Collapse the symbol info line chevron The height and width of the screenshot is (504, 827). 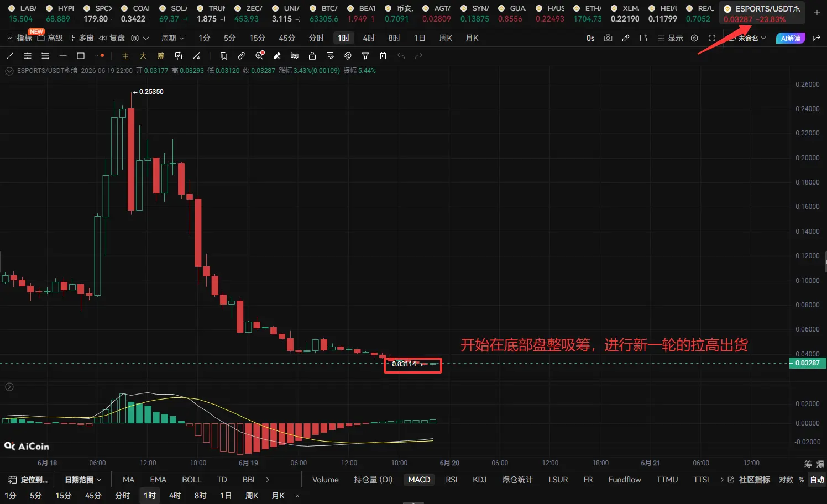pyautogui.click(x=9, y=71)
